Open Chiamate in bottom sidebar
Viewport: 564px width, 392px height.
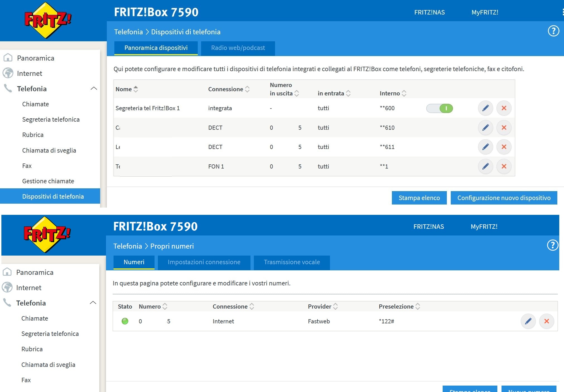[35, 318]
